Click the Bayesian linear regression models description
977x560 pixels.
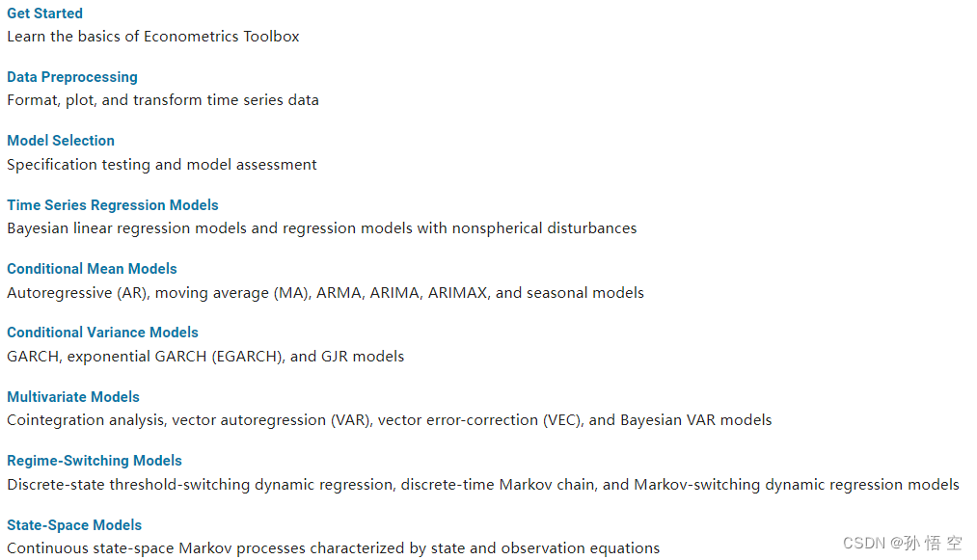pyautogui.click(x=321, y=228)
